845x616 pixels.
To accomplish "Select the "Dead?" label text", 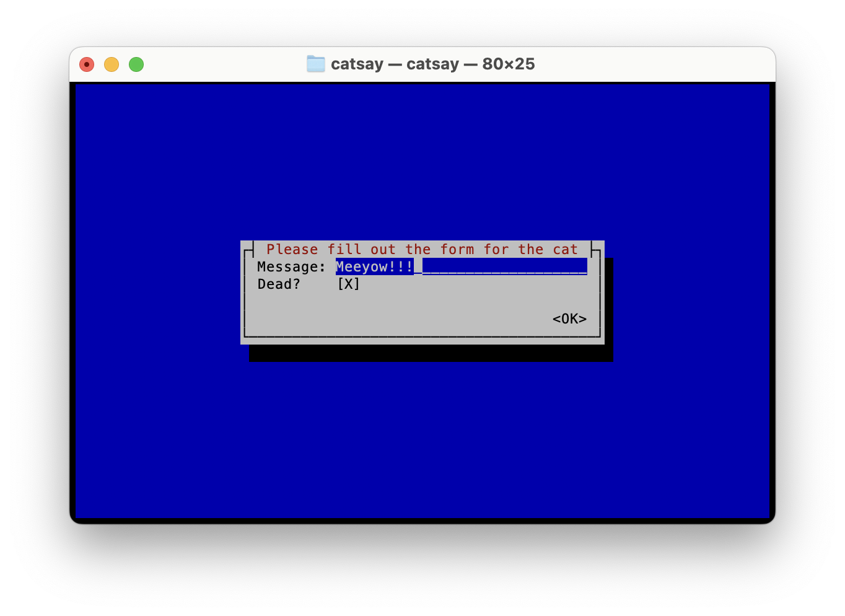I will (279, 284).
